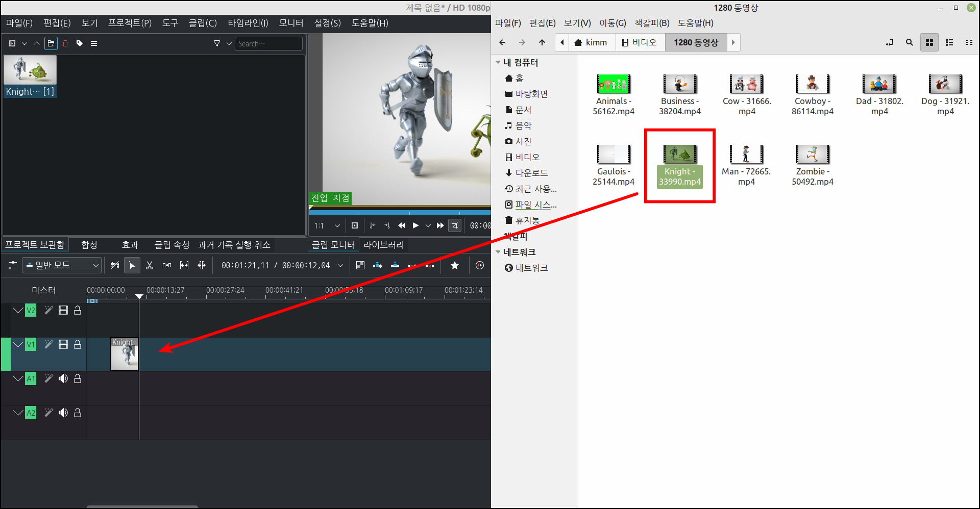Collapse track V2 with its chevron
The width and height of the screenshot is (980, 509).
tap(18, 310)
